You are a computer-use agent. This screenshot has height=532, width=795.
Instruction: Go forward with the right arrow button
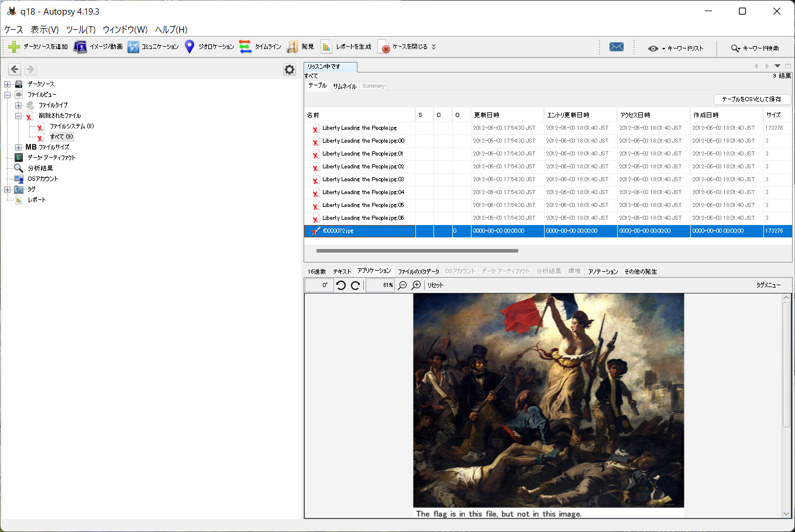30,69
